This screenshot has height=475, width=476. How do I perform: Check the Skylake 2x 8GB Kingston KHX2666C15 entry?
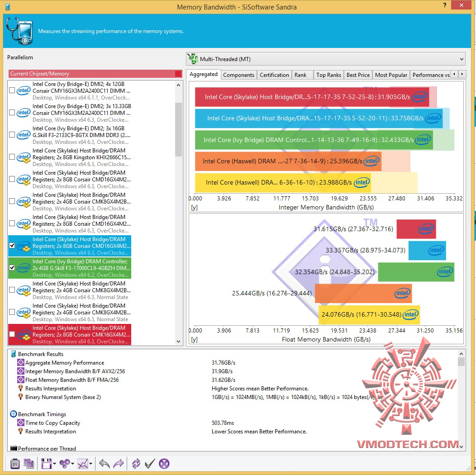[x=12, y=157]
